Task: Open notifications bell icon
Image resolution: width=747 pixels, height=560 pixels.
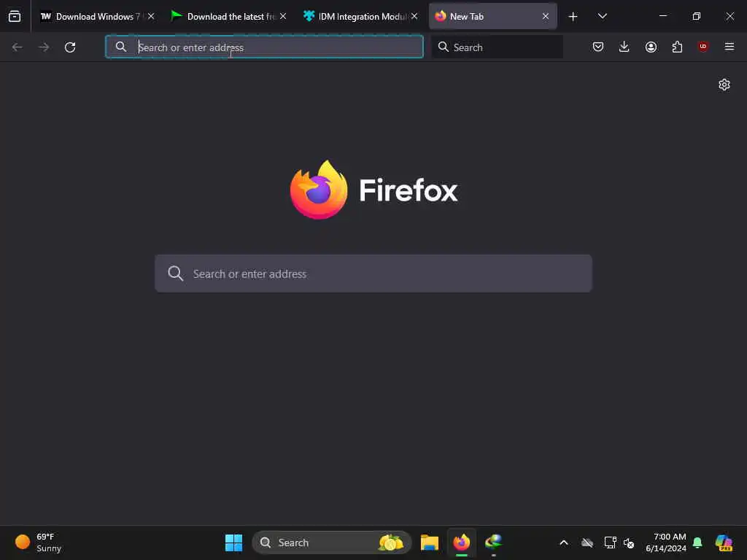Action: (x=697, y=542)
